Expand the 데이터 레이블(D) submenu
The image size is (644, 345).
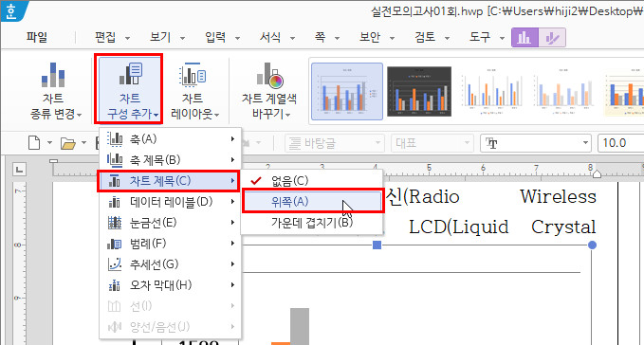click(x=170, y=202)
